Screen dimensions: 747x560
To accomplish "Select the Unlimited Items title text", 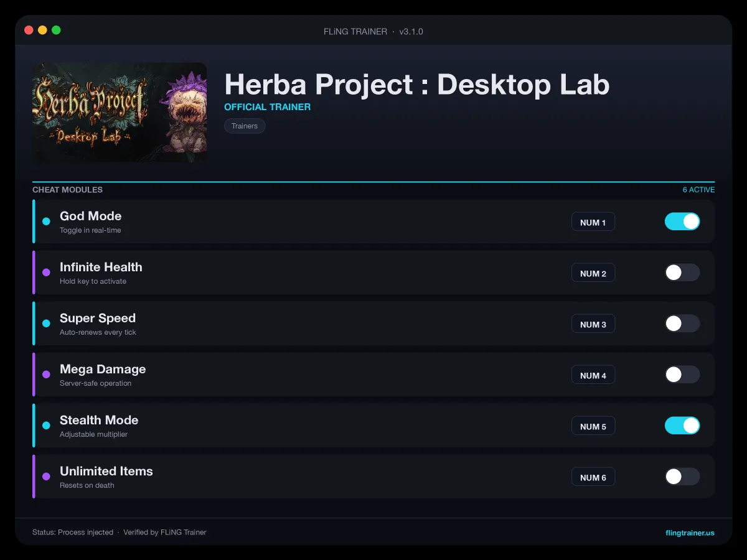I will pyautogui.click(x=106, y=471).
